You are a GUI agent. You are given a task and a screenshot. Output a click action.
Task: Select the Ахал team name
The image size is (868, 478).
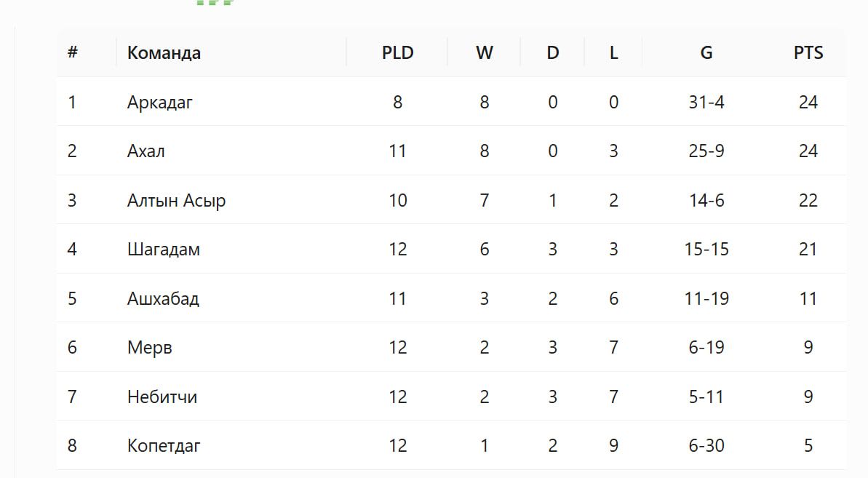tap(146, 151)
